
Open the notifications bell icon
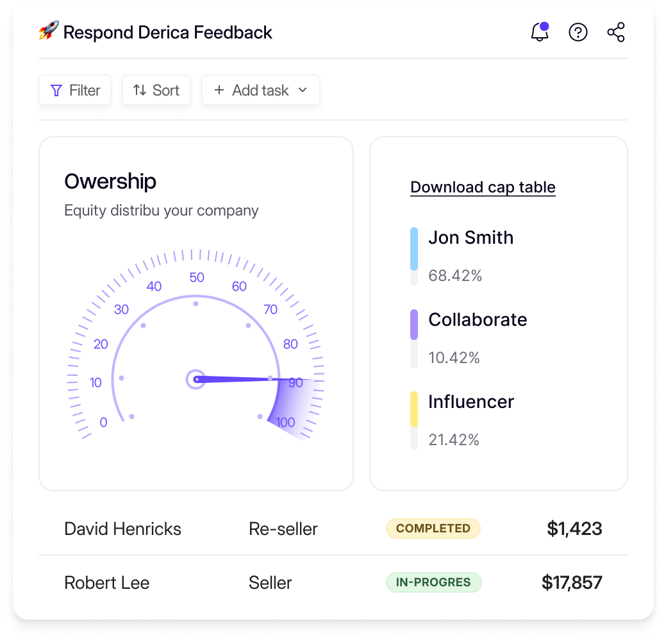click(540, 32)
